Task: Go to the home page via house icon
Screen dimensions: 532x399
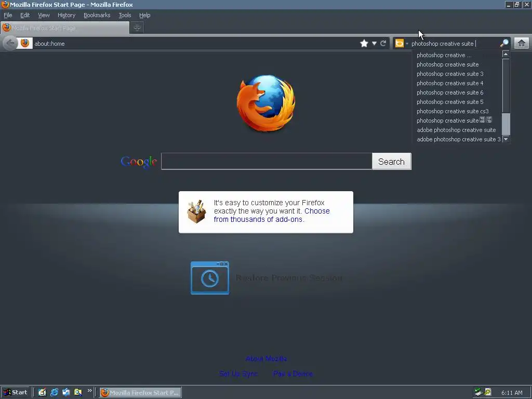Action: point(522,43)
